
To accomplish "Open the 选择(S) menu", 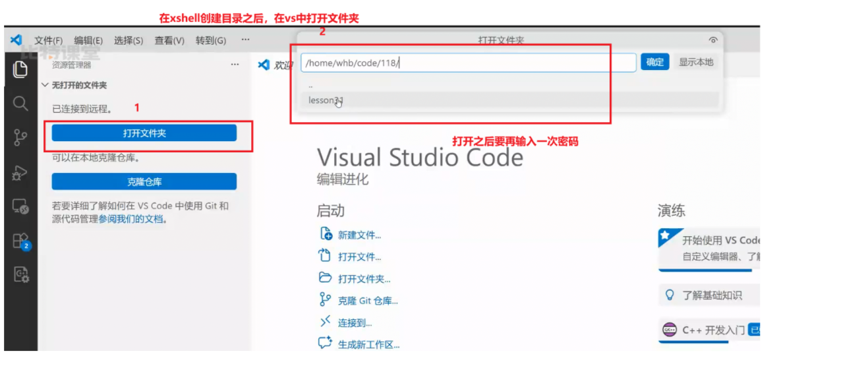I will [x=129, y=40].
